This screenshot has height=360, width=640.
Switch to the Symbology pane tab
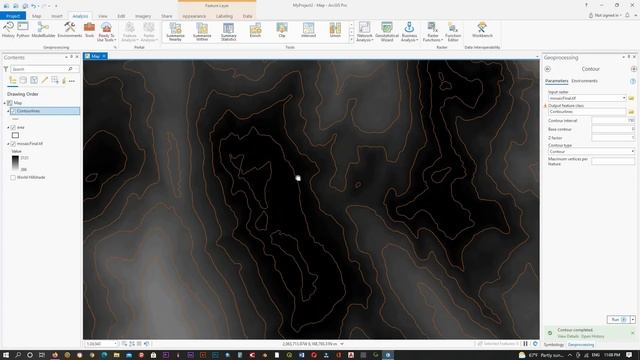click(553, 345)
